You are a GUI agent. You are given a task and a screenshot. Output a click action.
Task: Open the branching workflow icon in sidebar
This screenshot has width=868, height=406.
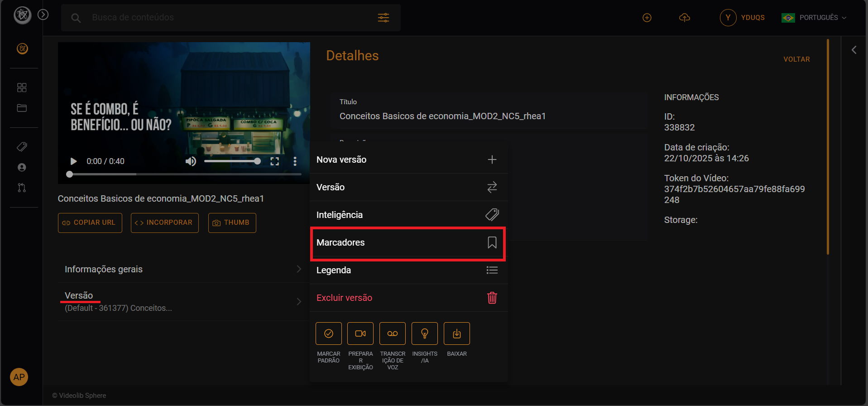tap(22, 188)
